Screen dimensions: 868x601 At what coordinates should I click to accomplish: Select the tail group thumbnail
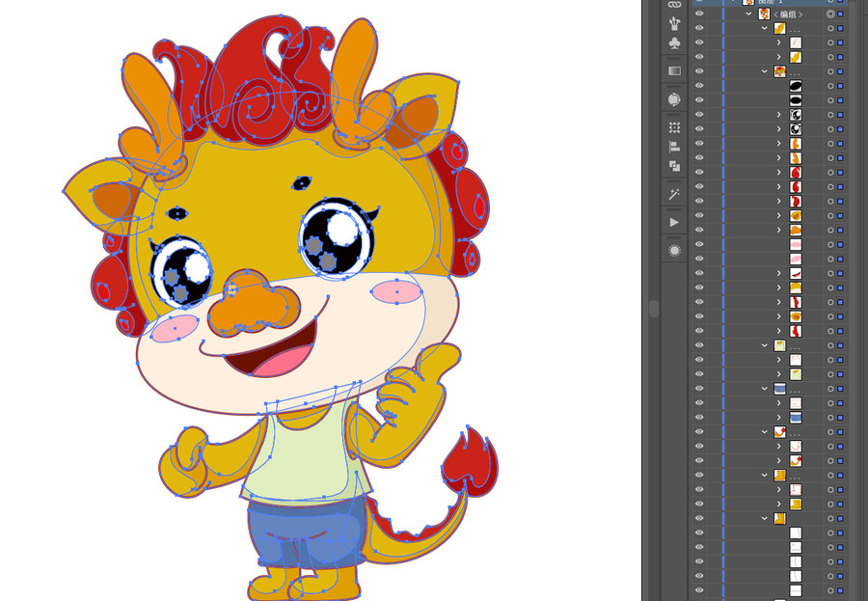point(780,432)
